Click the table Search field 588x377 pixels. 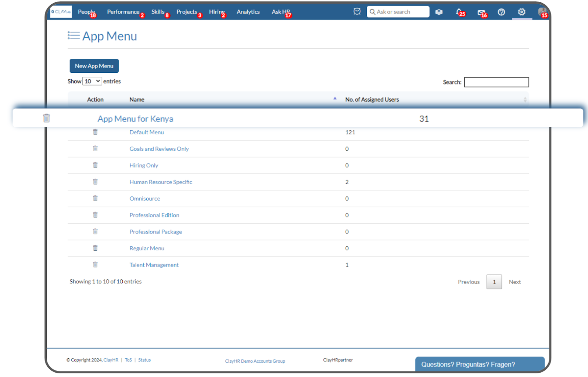(496, 82)
